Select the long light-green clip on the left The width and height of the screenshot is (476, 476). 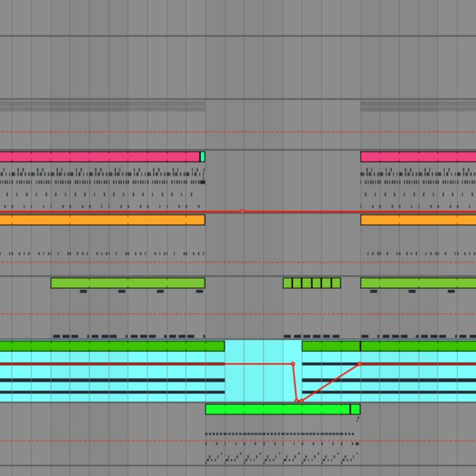click(x=128, y=283)
